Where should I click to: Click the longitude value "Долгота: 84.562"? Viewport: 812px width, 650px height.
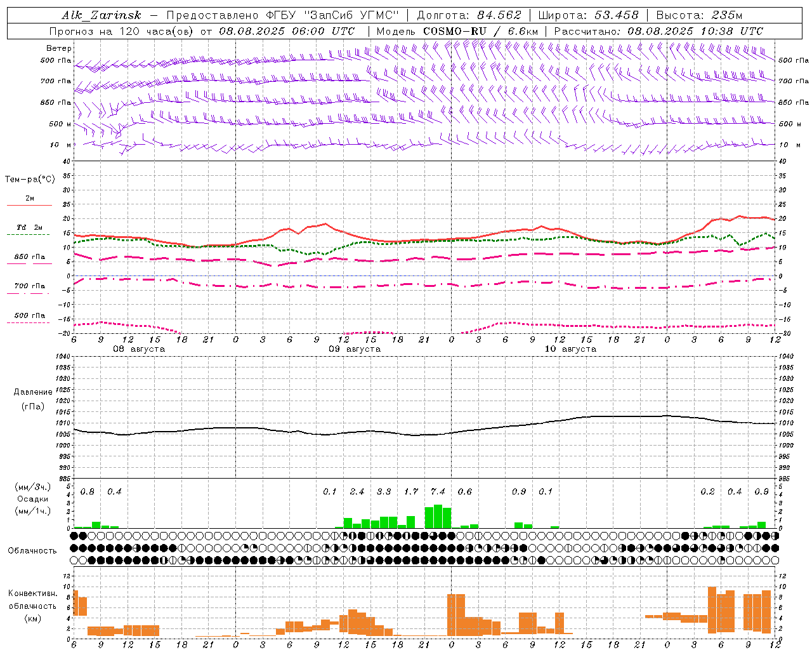coord(469,15)
